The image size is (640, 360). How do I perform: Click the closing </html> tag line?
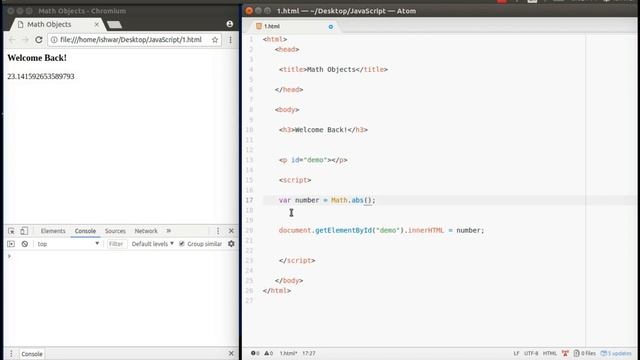coord(277,291)
